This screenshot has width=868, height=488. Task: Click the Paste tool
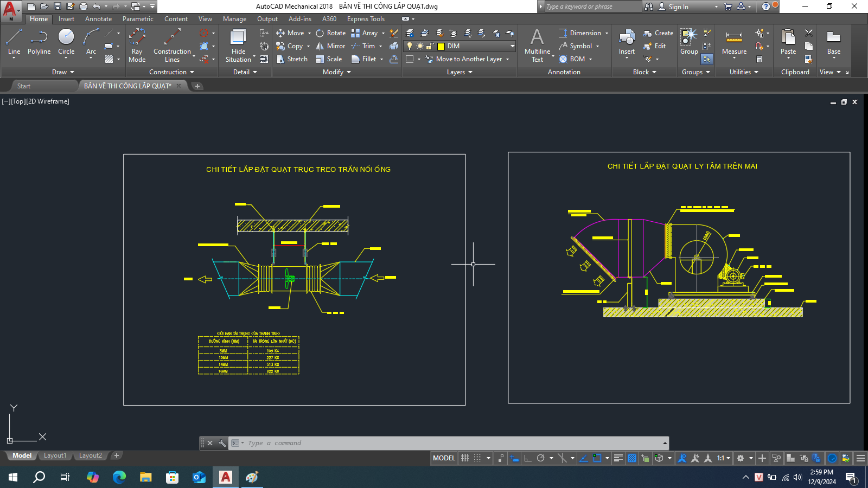pyautogui.click(x=788, y=42)
